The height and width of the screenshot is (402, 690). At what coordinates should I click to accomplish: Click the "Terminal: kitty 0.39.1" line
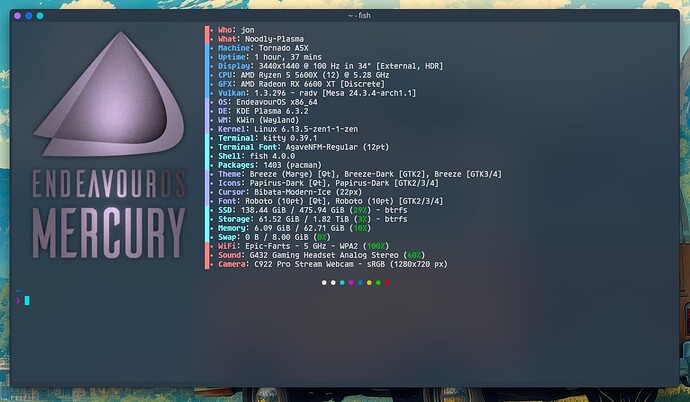click(x=268, y=138)
